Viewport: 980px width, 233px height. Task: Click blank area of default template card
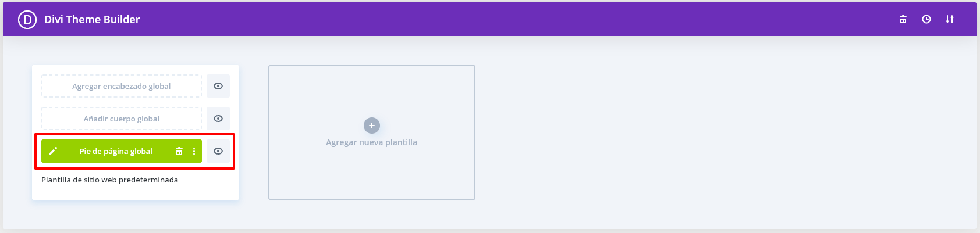[x=136, y=193]
